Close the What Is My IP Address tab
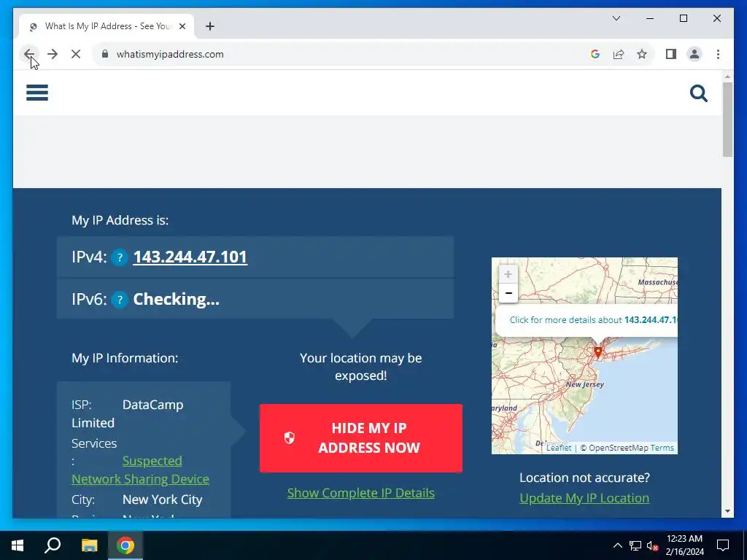Image resolution: width=747 pixels, height=560 pixels. point(182,26)
